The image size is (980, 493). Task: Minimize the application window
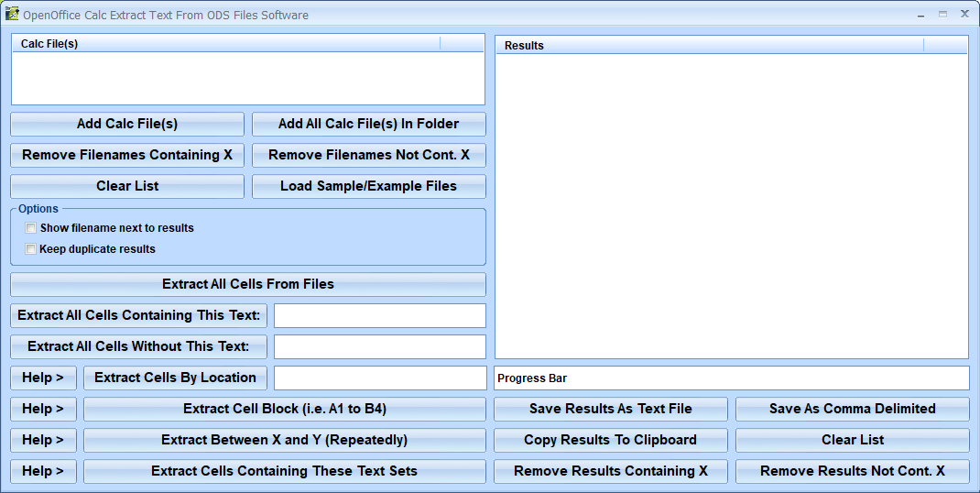920,15
